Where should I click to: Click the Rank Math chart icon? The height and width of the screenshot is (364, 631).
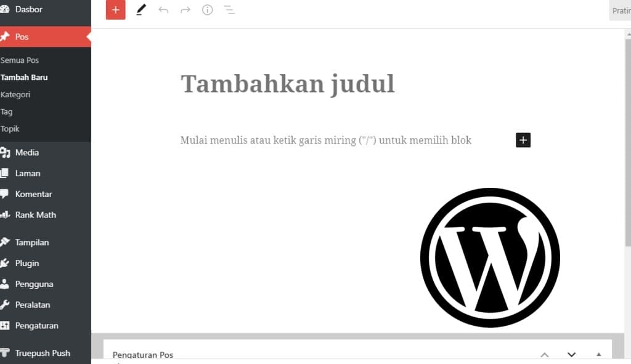[4, 215]
